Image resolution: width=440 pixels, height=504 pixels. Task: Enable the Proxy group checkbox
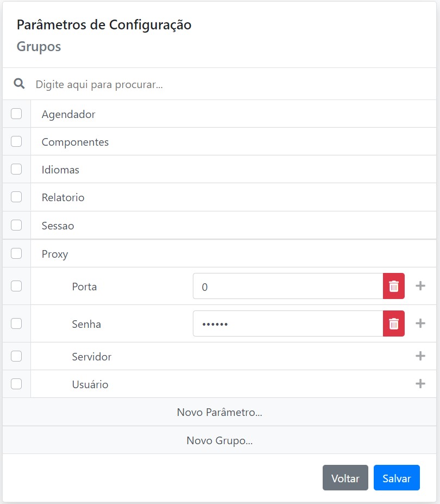(x=16, y=253)
